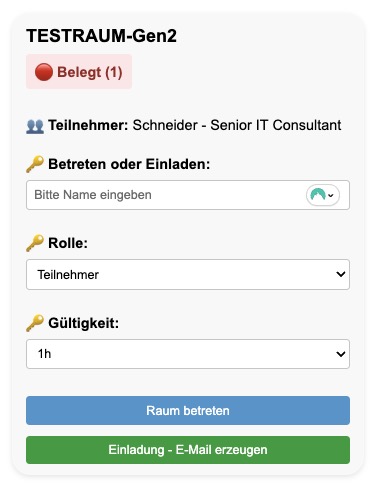Click the two-people participants icon
The image size is (378, 494).
pos(35,126)
